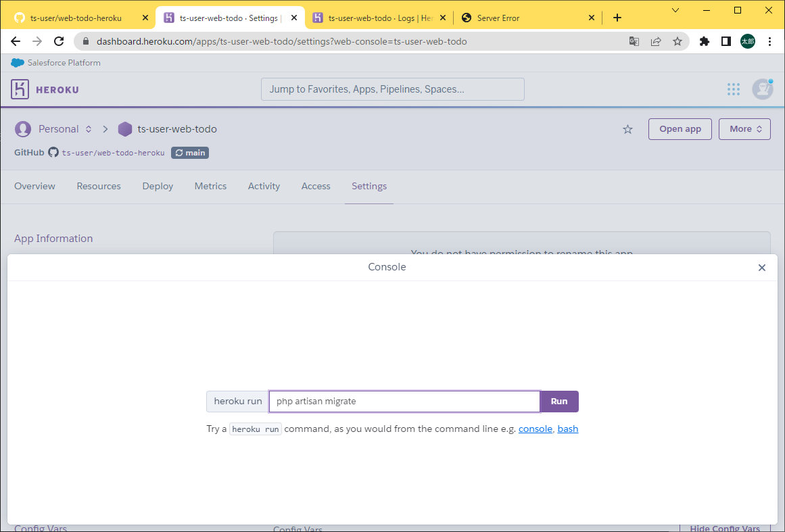The width and height of the screenshot is (785, 532).
Task: Click the browser forward arrow
Action: click(37, 41)
